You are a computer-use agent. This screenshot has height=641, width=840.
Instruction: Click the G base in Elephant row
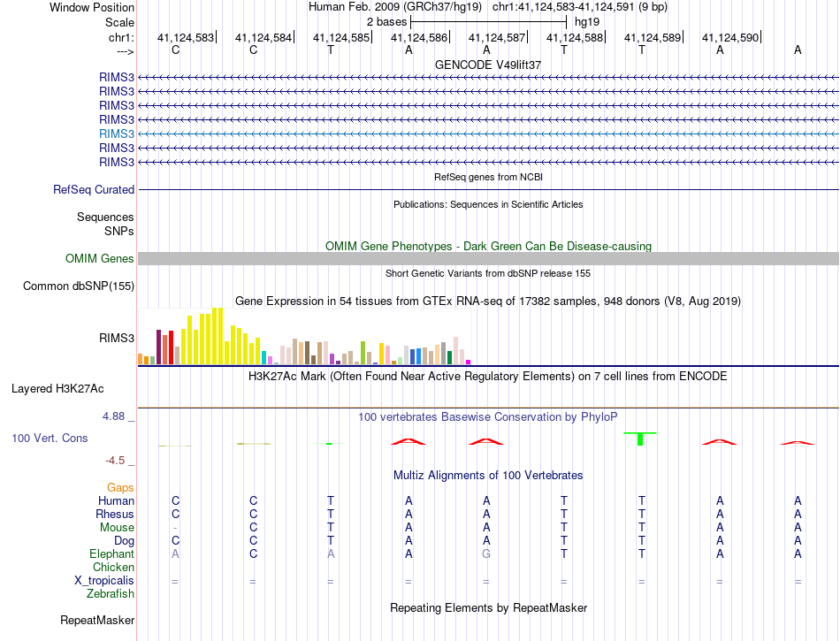(485, 553)
